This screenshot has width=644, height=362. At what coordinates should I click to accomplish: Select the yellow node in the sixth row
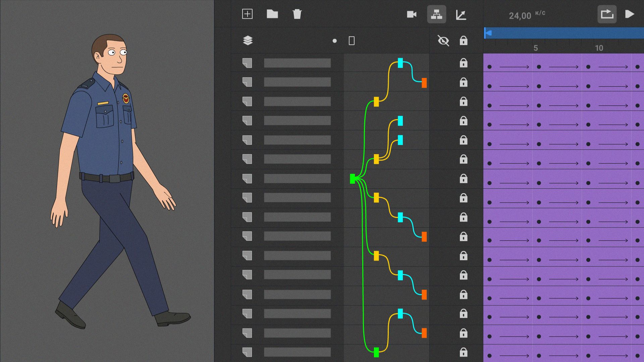376,159
